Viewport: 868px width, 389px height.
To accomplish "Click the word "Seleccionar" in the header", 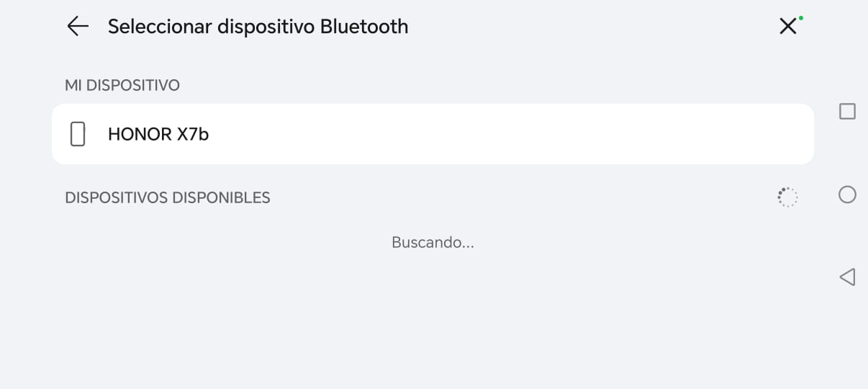I will 160,27.
